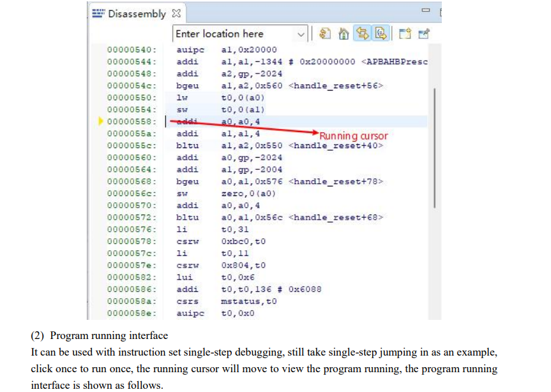Click the '<handle_reset+56>' label
The height and width of the screenshot is (392, 551).
tap(336, 86)
